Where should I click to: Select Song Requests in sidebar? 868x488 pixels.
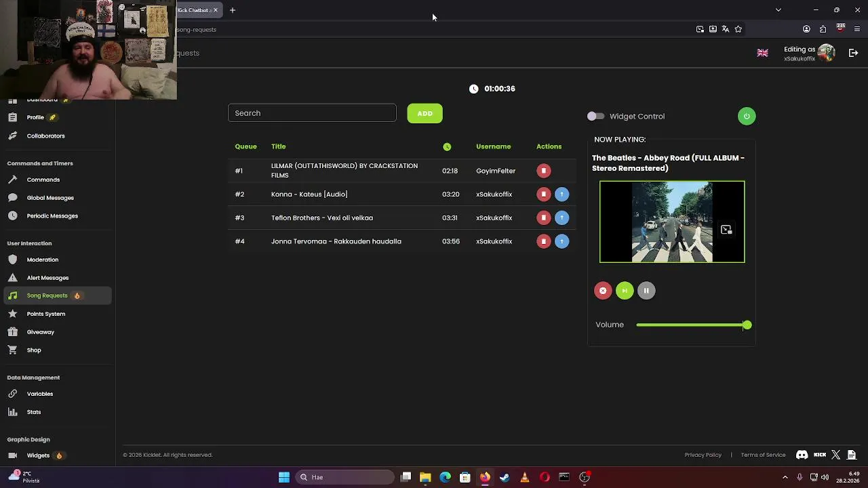[58, 296]
